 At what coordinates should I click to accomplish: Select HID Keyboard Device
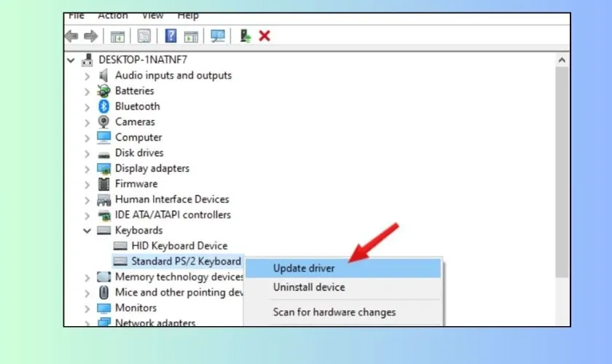(179, 246)
